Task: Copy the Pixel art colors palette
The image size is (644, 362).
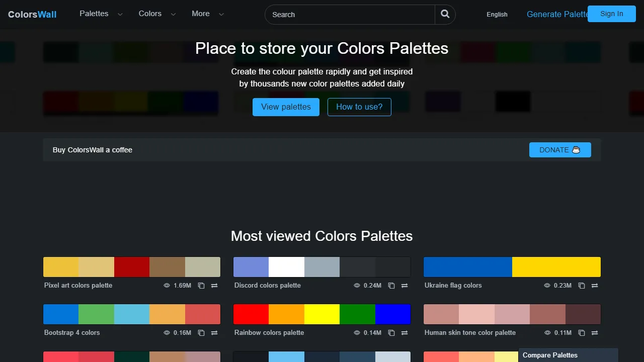Action: [201, 285]
